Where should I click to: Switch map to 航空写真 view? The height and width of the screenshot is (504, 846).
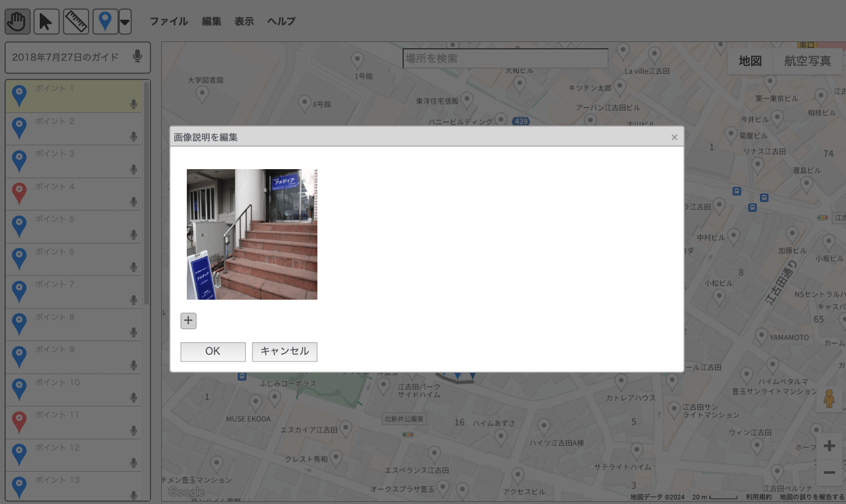click(807, 61)
